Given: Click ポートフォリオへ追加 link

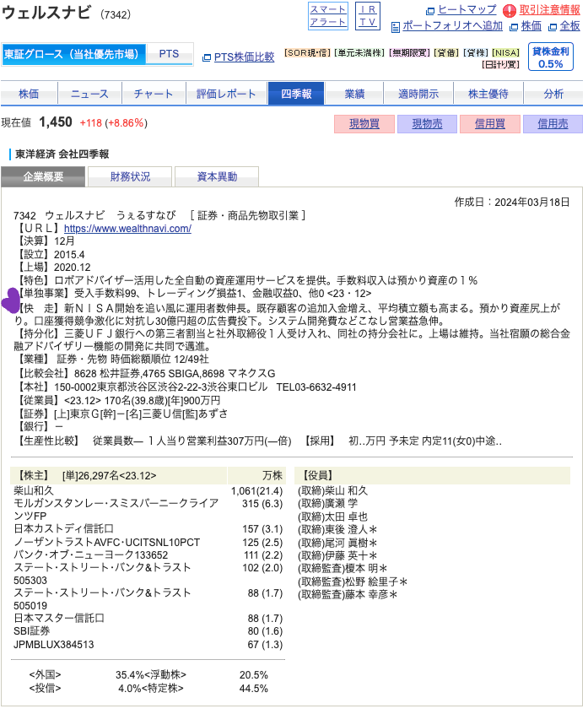Looking at the screenshot, I should 452,26.
